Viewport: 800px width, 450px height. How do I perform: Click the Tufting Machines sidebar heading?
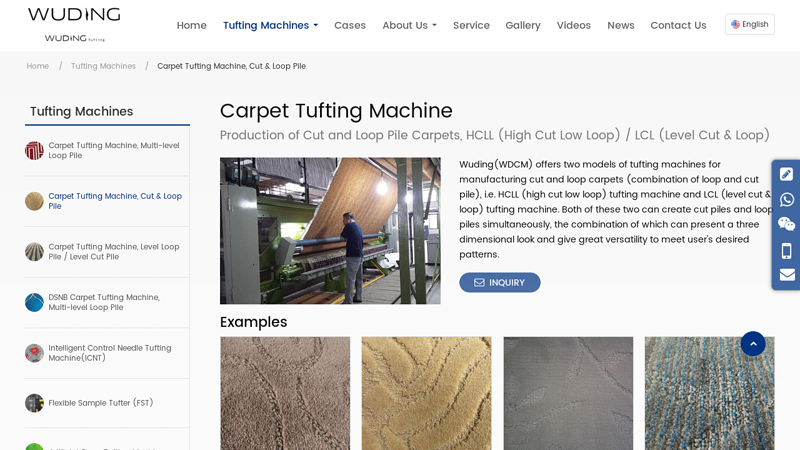(82, 111)
